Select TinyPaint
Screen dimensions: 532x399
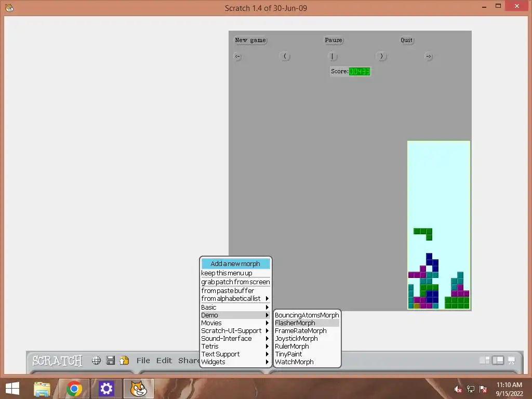[307, 354]
